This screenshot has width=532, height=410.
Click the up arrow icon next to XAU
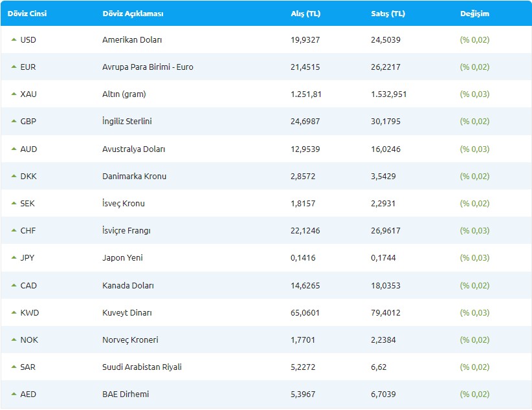pos(14,94)
